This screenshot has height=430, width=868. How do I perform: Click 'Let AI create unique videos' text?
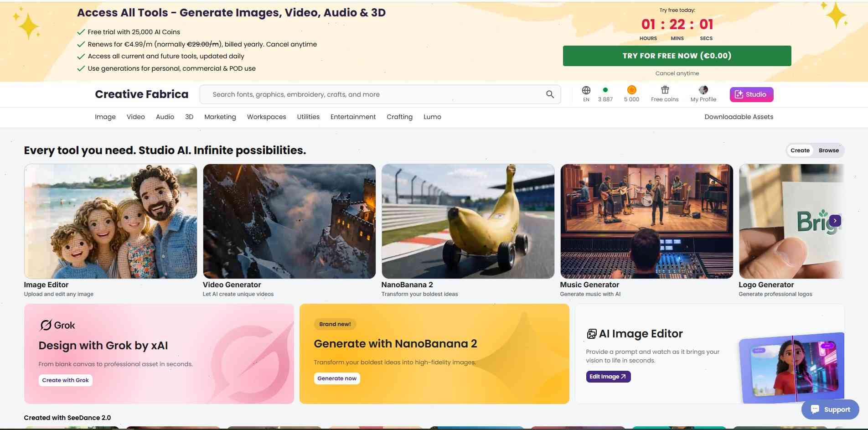[238, 294]
